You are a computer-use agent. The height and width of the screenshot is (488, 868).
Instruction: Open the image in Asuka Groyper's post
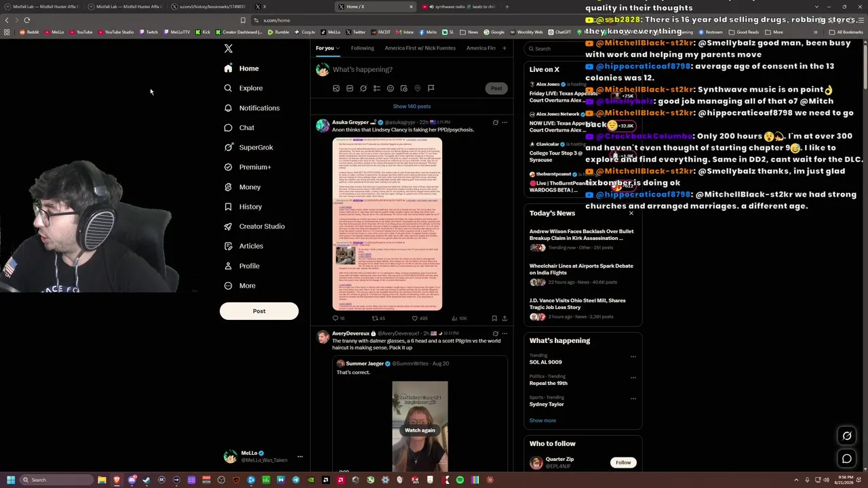coord(387,224)
